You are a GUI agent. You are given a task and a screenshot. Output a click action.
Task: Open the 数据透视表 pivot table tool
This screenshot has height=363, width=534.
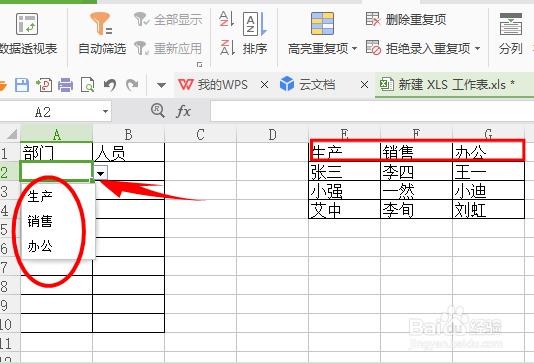tap(27, 34)
